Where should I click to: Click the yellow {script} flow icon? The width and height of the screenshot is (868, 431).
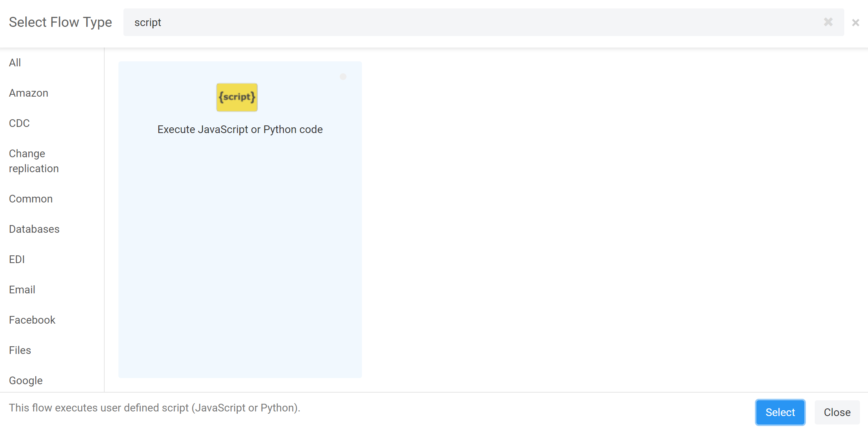(x=237, y=97)
